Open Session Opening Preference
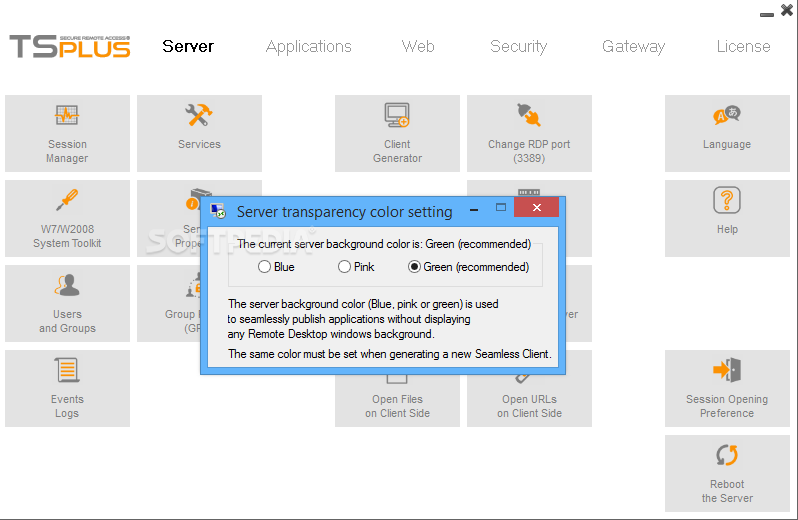Viewport: 798px width, 520px height. point(727,388)
